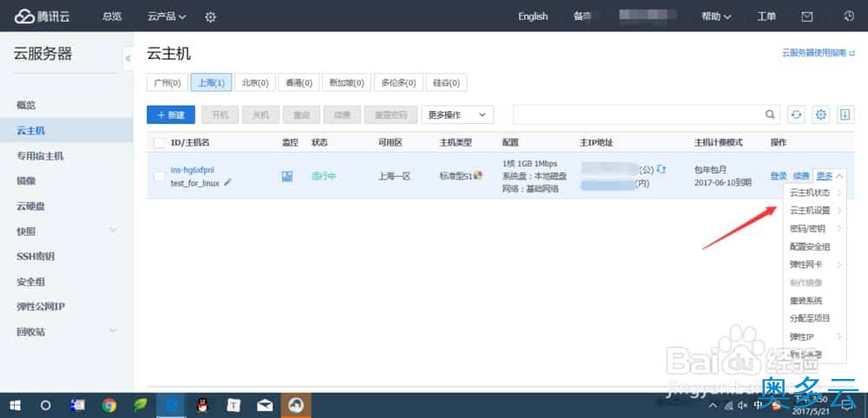Edit hostname test_for_linux with pencil icon
Viewport: 868px width, 418px height.
(227, 182)
